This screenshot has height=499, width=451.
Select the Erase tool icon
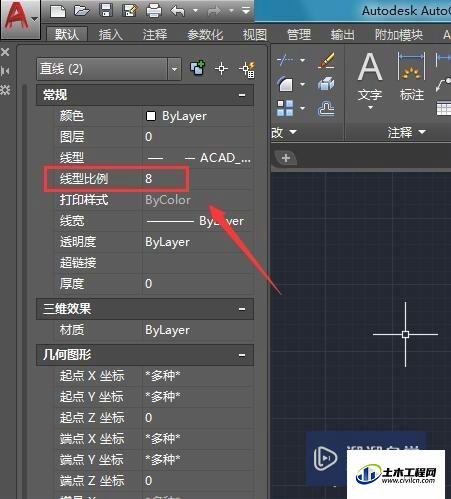coord(326,60)
